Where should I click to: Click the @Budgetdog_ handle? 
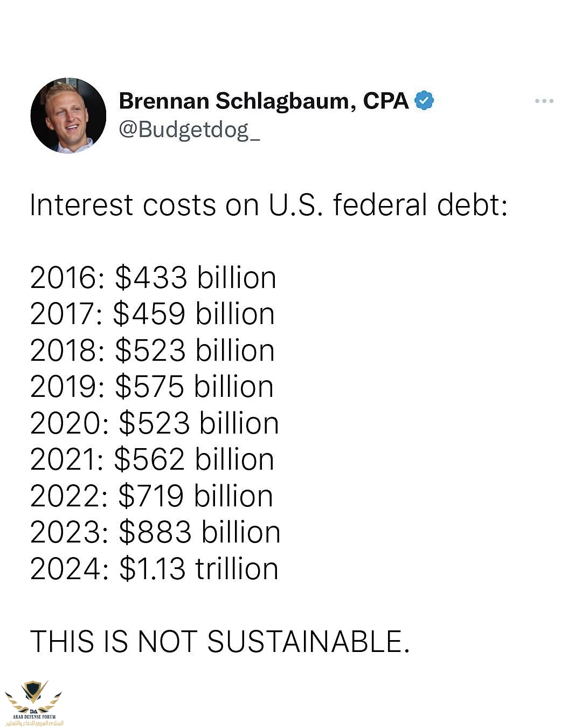(189, 129)
